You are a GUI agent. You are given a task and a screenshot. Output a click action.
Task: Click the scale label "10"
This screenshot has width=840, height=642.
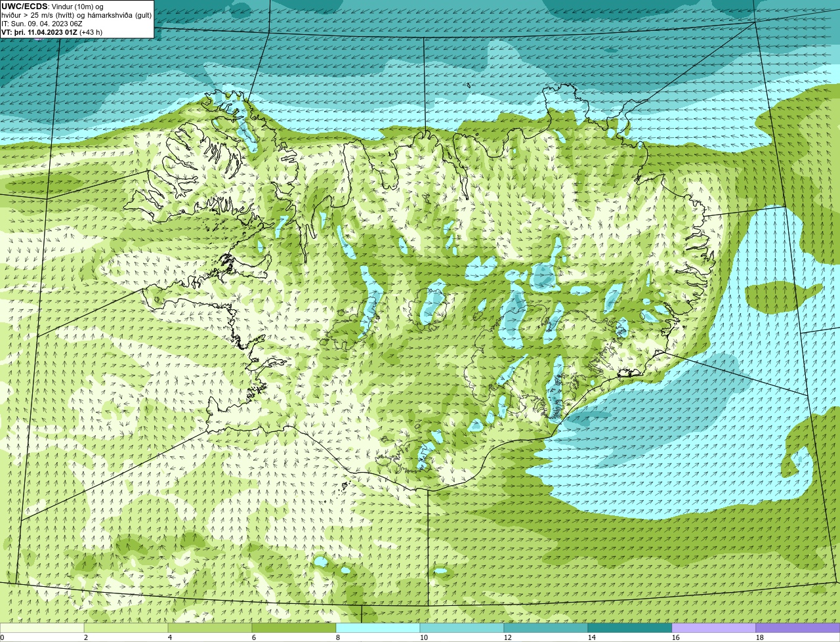coord(424,637)
